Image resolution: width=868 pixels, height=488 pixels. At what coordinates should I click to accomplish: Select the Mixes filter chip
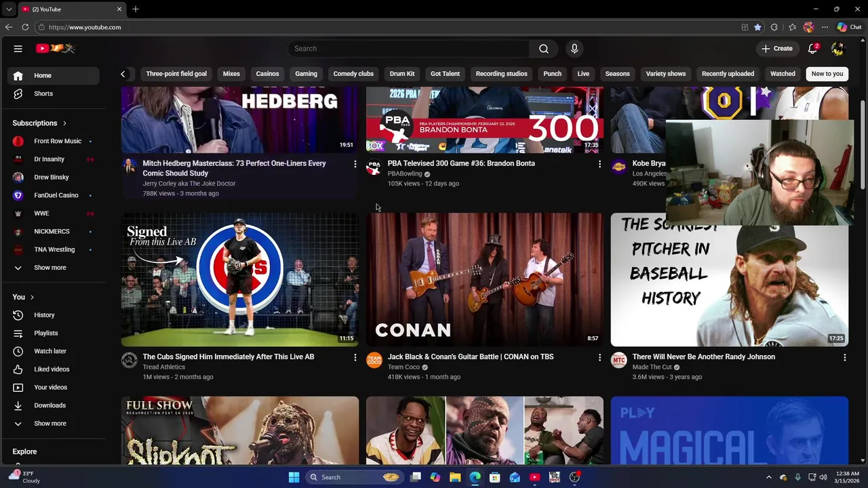click(x=231, y=74)
